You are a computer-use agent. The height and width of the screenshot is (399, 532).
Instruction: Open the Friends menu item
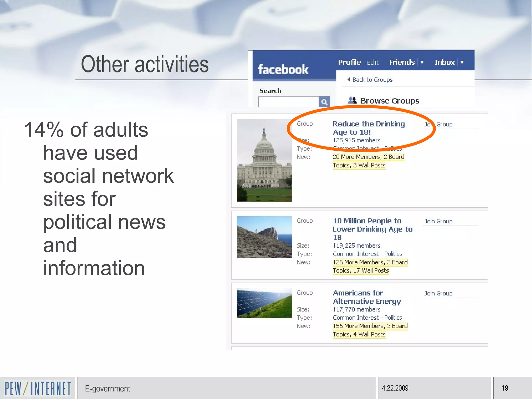[x=402, y=62]
